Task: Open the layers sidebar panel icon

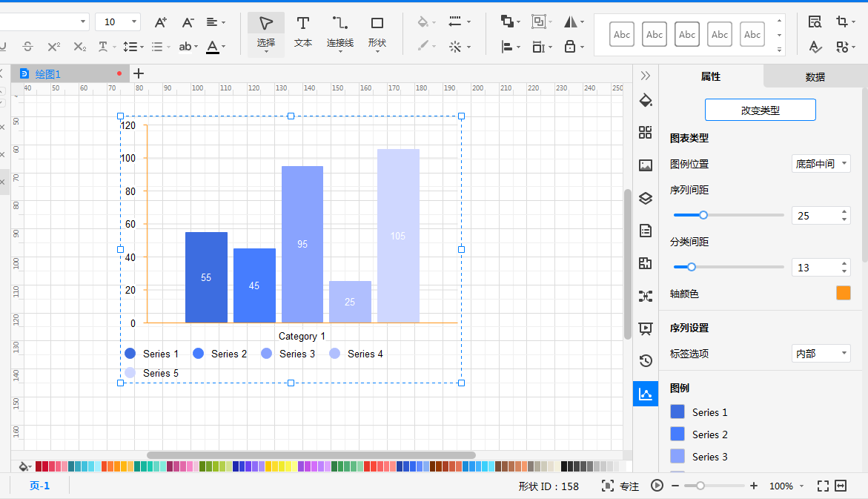Action: coord(646,198)
